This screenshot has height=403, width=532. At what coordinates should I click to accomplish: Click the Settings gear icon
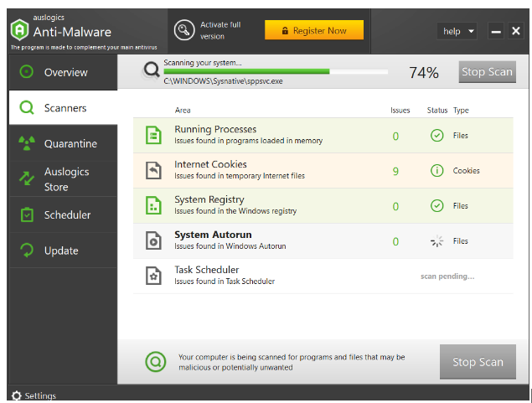click(16, 395)
